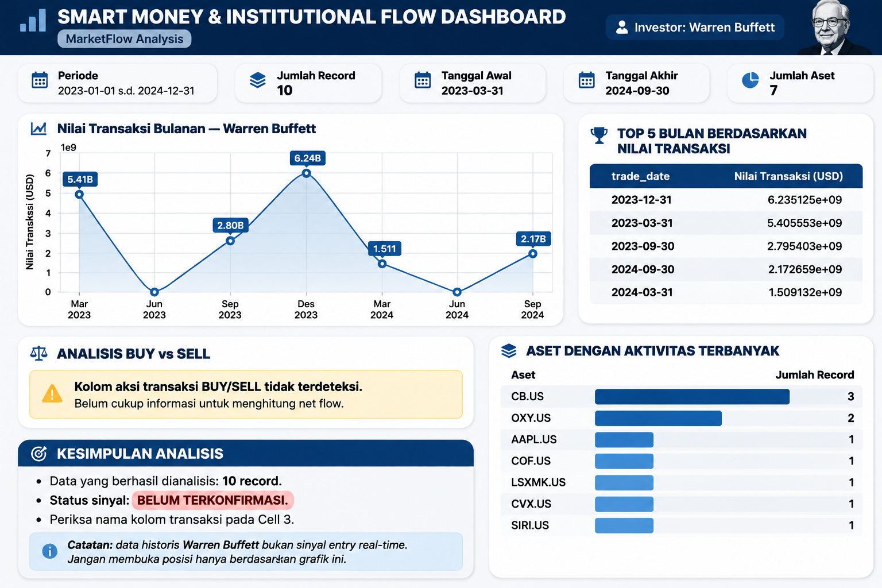Select the trade_date column header

(x=640, y=176)
